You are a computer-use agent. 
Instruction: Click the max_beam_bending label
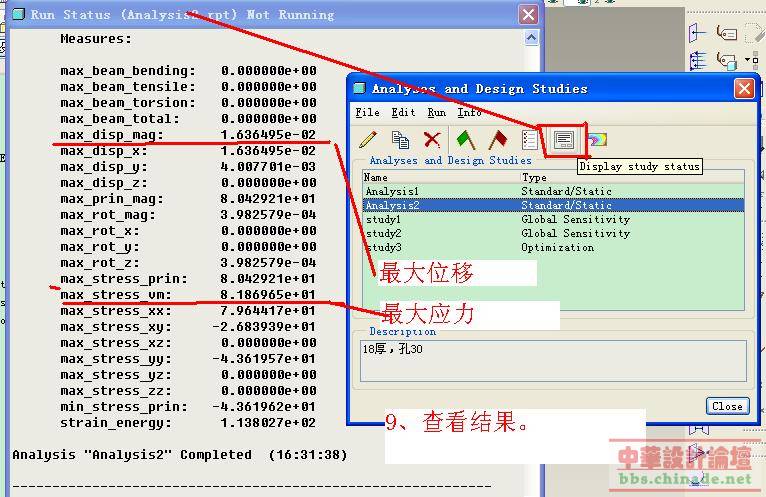(128, 70)
